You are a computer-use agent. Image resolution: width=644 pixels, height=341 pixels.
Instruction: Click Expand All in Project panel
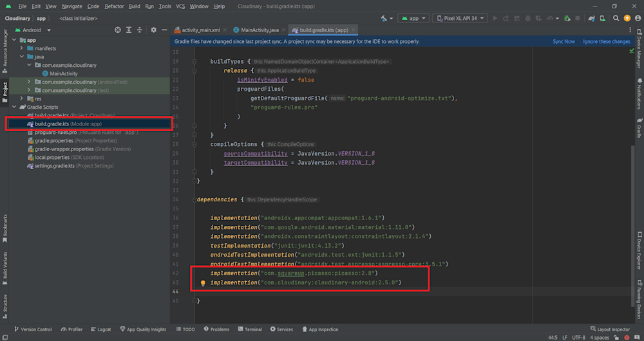point(129,30)
